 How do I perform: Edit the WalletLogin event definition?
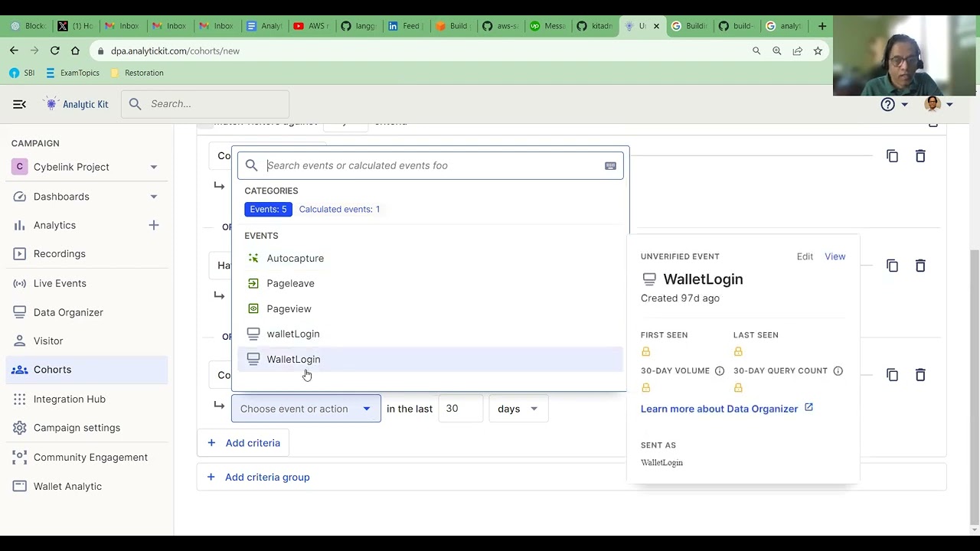tap(805, 256)
